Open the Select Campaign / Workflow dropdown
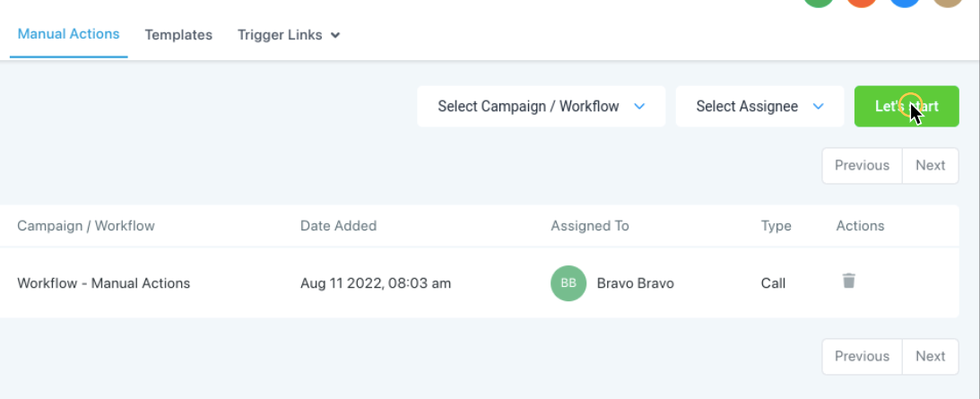The height and width of the screenshot is (399, 980). point(542,107)
